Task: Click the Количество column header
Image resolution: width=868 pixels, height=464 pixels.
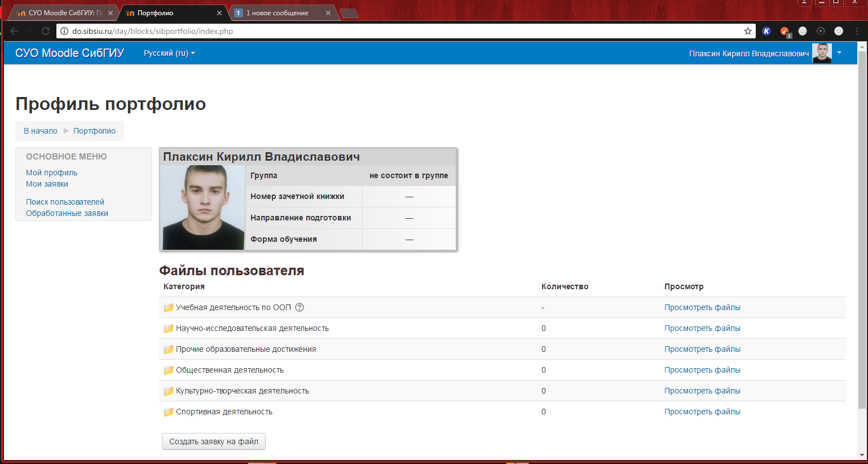Action: coord(565,286)
